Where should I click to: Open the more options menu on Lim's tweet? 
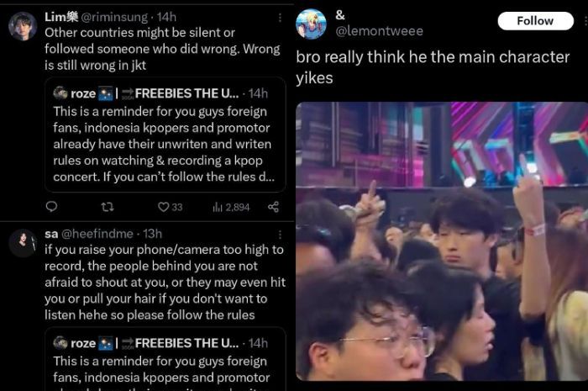click(280, 18)
